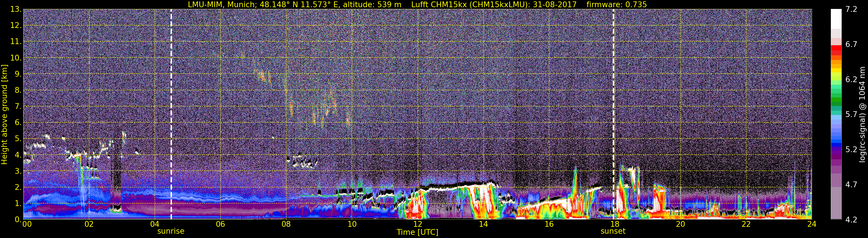Click the time axis tick label 12
This screenshot has height=238, width=868.
pos(417,224)
